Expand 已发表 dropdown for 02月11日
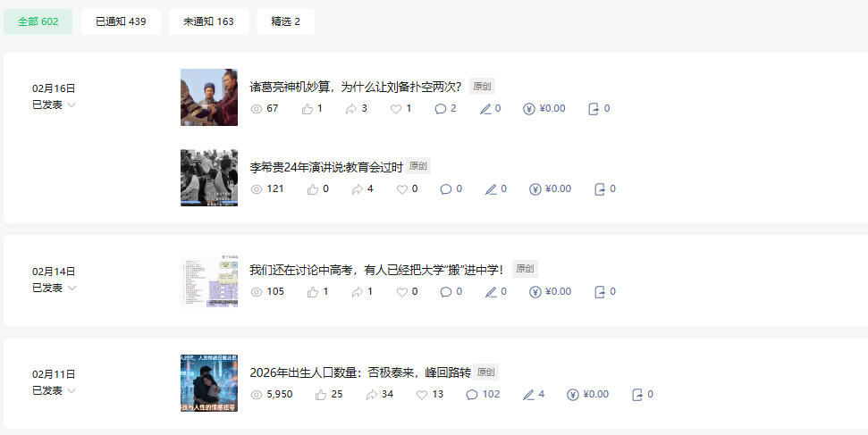 pos(55,391)
